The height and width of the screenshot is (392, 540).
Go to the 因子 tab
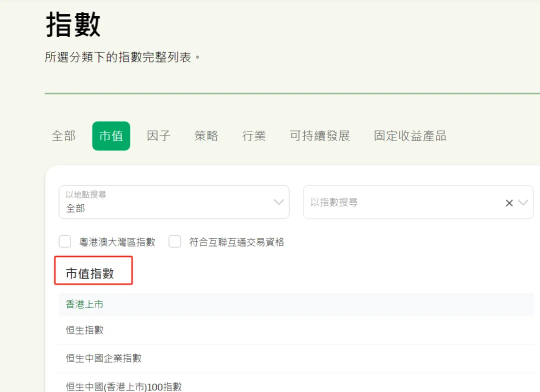pyautogui.click(x=158, y=136)
